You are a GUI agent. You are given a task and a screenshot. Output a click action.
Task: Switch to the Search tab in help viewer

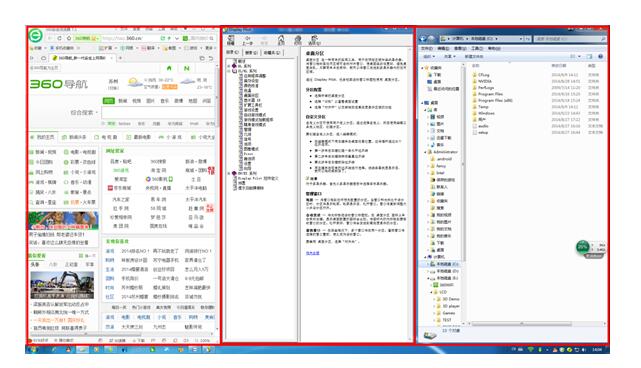click(x=251, y=52)
